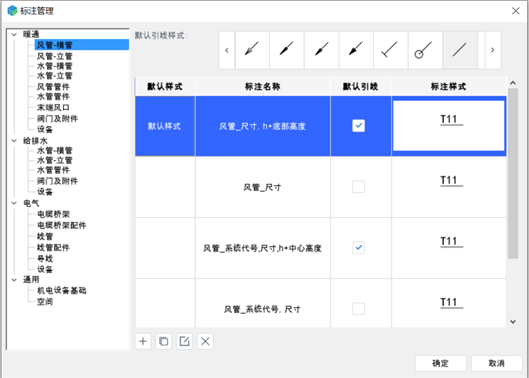Click the 标注名称 column header
Screen dimensions: 529x378
point(263,86)
